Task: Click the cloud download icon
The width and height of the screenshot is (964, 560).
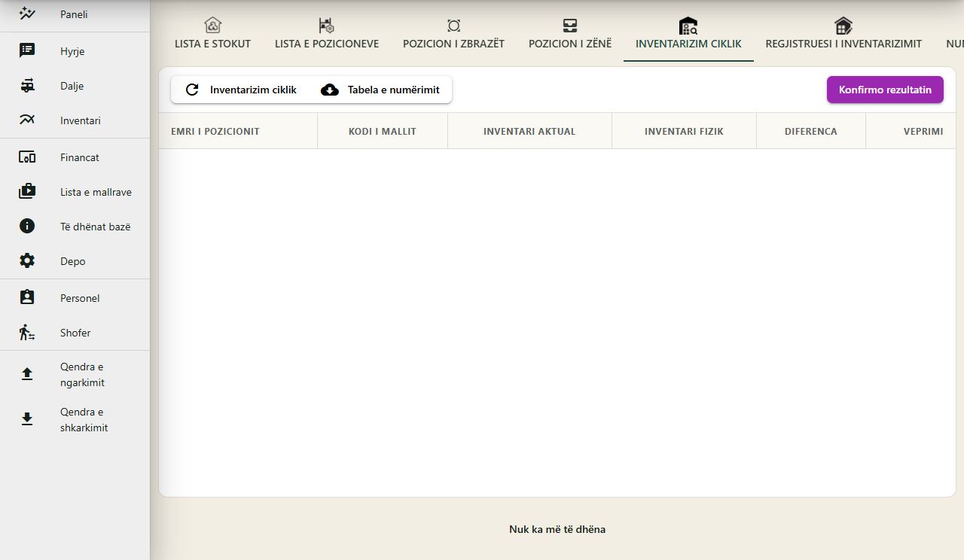Action: point(330,90)
